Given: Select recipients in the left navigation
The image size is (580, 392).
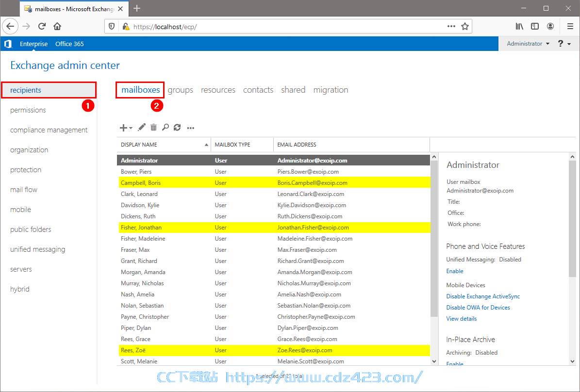Looking at the screenshot, I should coord(49,90).
